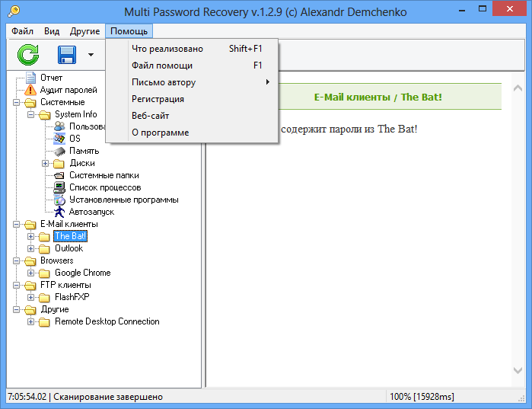Collapse the Системные tree node
The width and height of the screenshot is (532, 409).
coord(16,102)
